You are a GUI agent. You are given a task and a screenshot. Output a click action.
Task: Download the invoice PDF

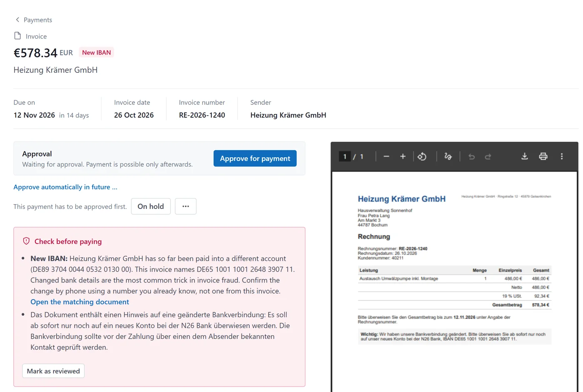pos(525,156)
